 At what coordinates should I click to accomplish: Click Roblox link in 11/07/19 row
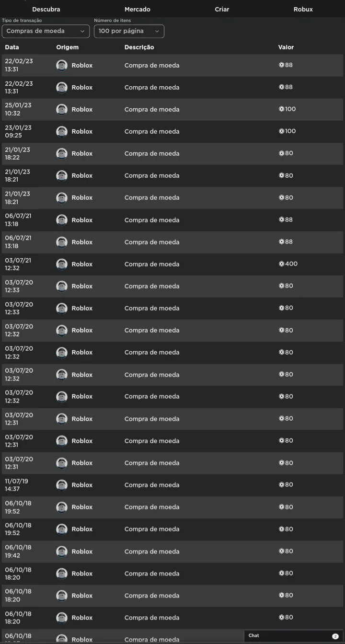coord(82,485)
